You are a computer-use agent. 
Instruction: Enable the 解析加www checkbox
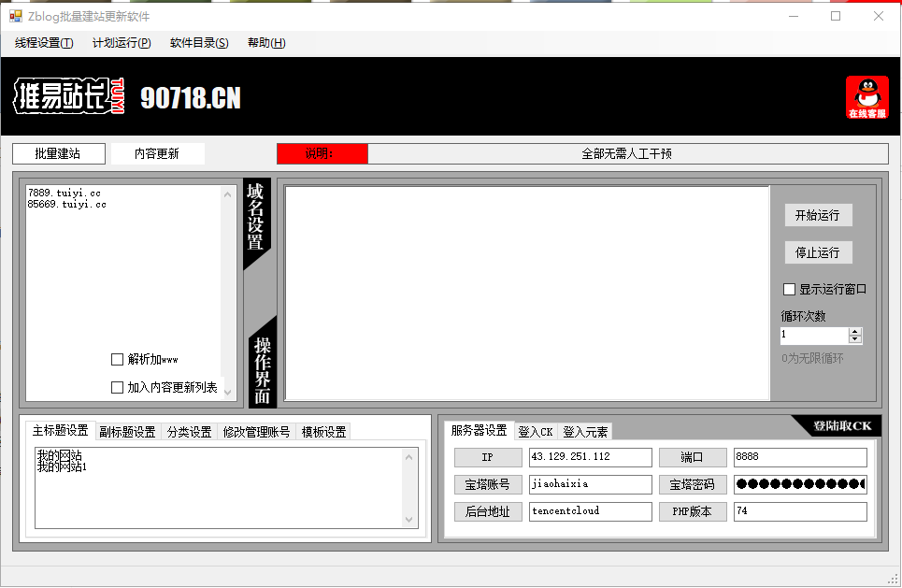[x=118, y=360]
